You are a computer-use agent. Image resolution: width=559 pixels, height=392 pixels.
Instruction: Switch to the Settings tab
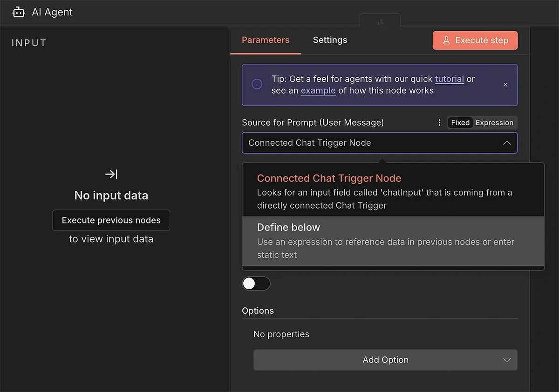[330, 40]
